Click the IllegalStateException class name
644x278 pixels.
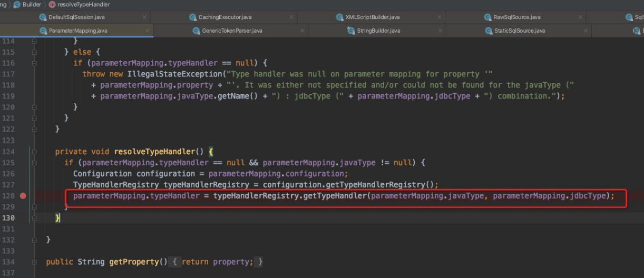click(174, 74)
